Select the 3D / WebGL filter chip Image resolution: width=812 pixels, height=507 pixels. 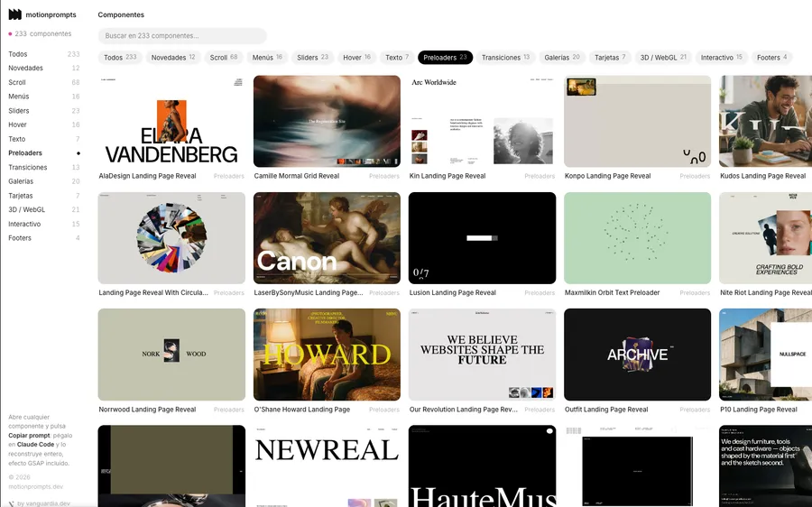point(663,58)
